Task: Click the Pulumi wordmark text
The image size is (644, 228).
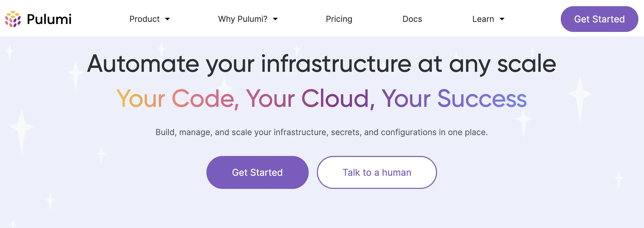Action: pyautogui.click(x=49, y=19)
